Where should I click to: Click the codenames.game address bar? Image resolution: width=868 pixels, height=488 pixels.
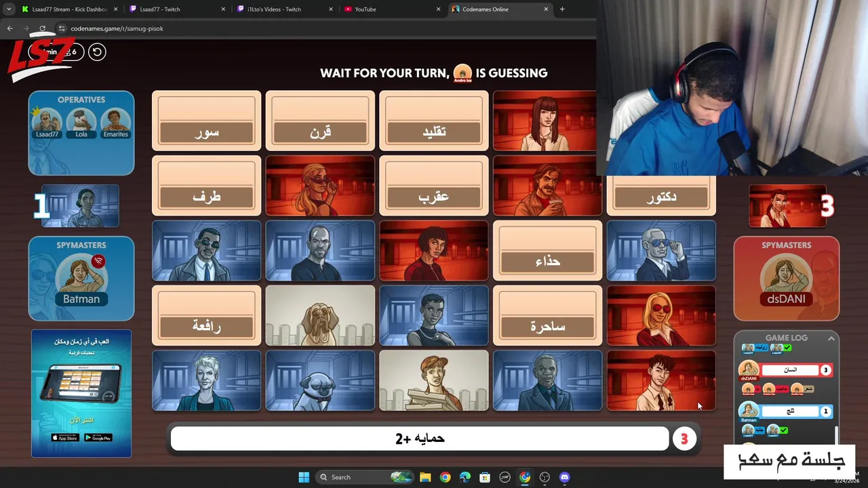(325, 28)
